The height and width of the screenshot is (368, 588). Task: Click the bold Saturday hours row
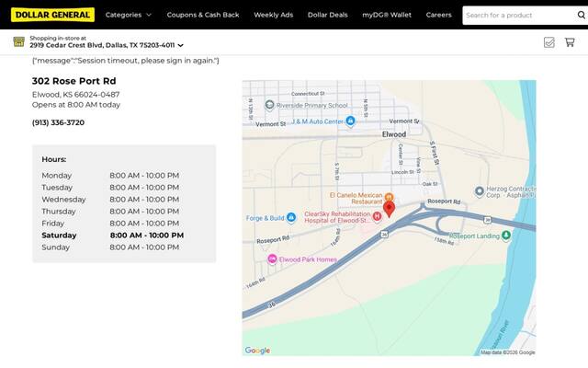coord(112,236)
